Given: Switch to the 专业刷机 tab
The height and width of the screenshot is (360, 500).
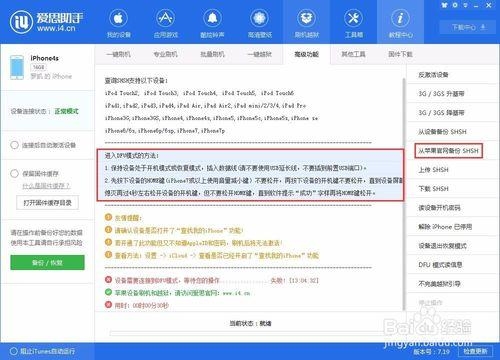Looking at the screenshot, I should (165, 54).
